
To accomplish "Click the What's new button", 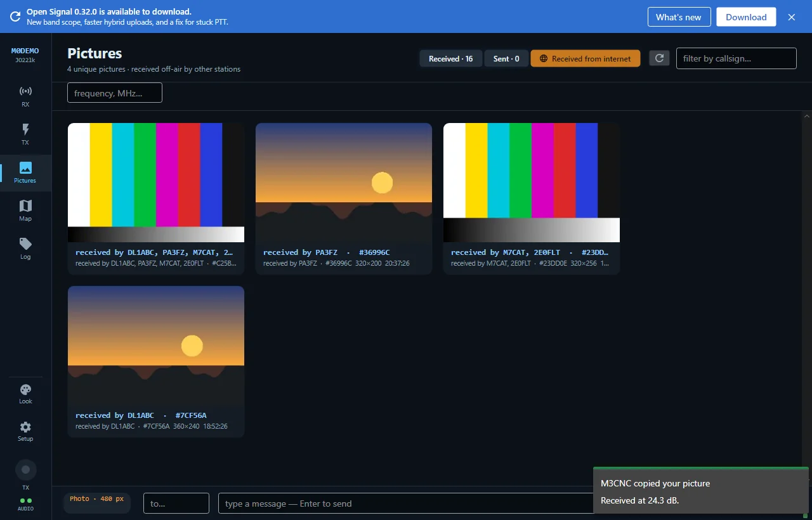I will 679,17.
